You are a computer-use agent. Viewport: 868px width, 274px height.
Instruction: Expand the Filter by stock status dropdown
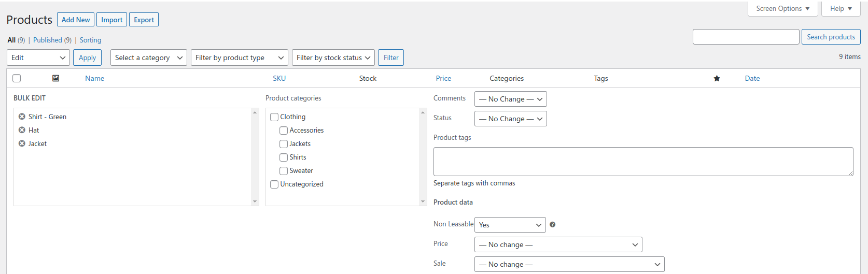click(333, 57)
